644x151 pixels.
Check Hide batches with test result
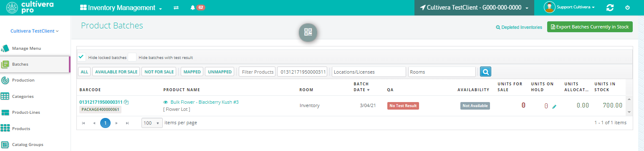coord(132,57)
